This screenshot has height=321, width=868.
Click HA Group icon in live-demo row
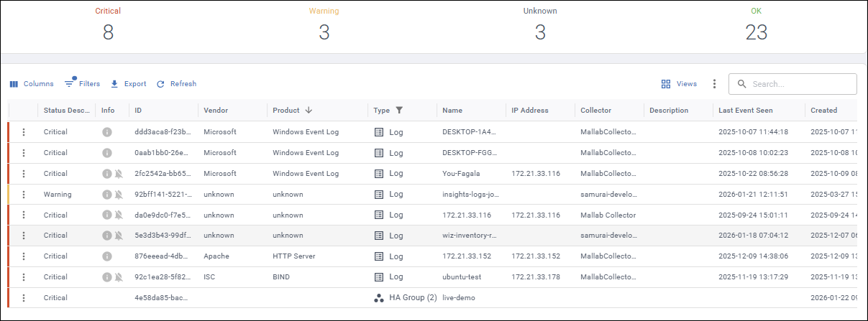point(379,298)
